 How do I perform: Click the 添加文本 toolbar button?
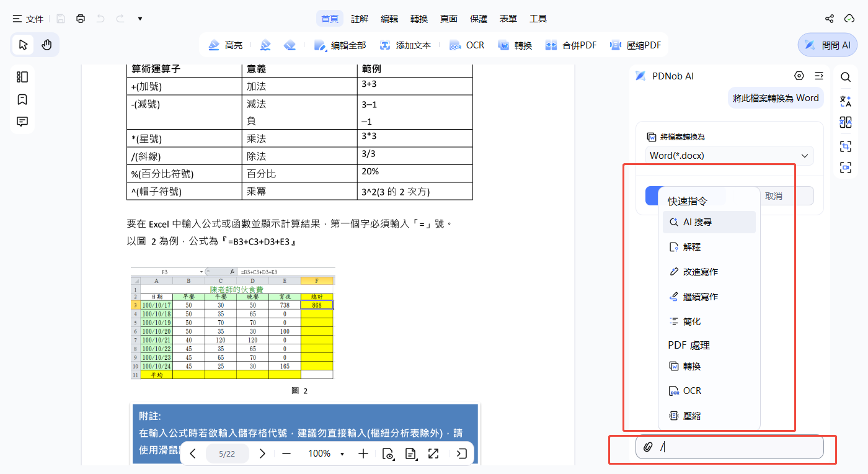[x=405, y=45]
